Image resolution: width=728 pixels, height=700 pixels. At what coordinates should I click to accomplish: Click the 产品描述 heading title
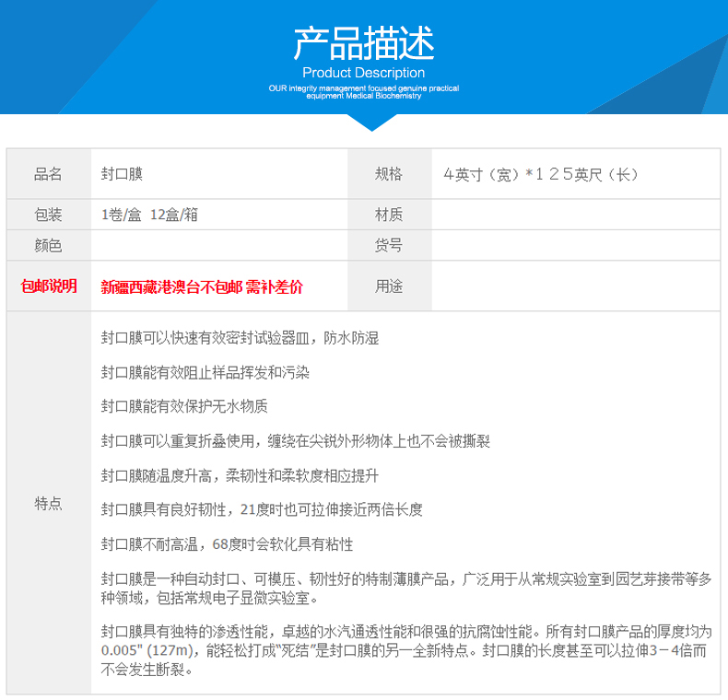tap(363, 43)
